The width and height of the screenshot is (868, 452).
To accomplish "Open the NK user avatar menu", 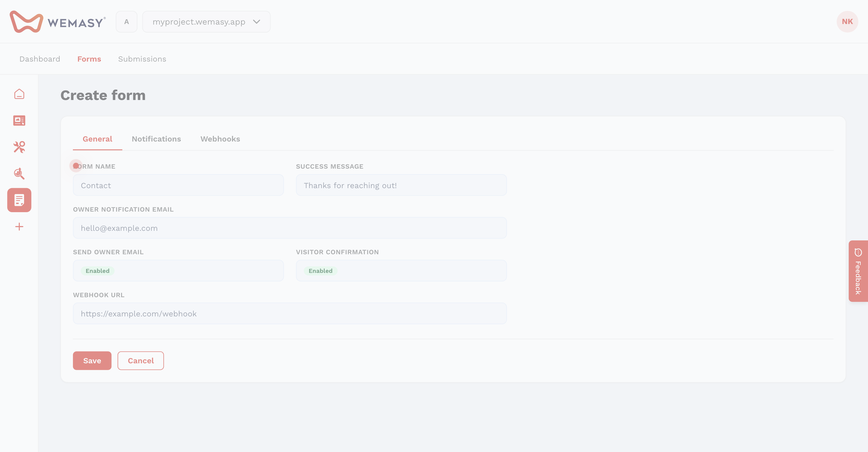I will (847, 21).
